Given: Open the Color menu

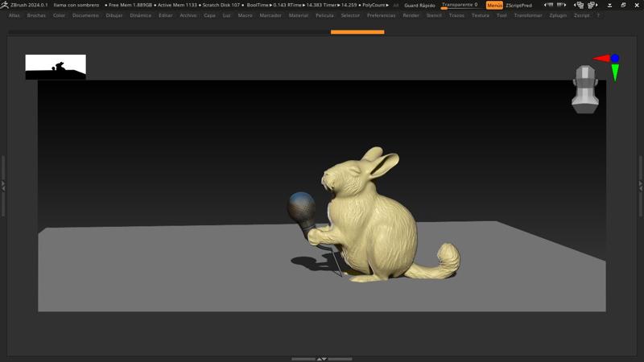Looking at the screenshot, I should tap(59, 15).
